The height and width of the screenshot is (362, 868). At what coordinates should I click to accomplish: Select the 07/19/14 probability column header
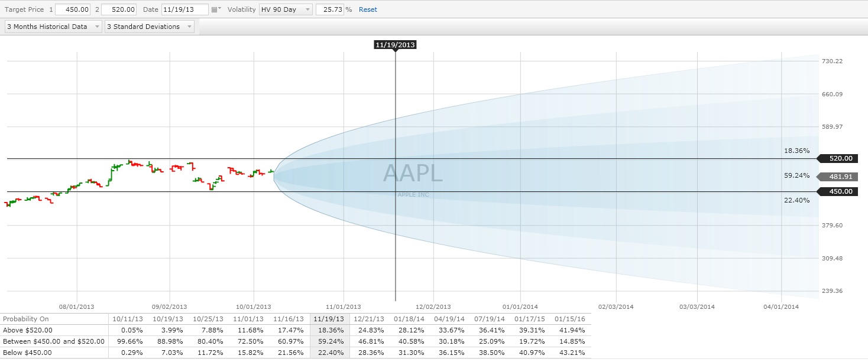click(x=491, y=319)
